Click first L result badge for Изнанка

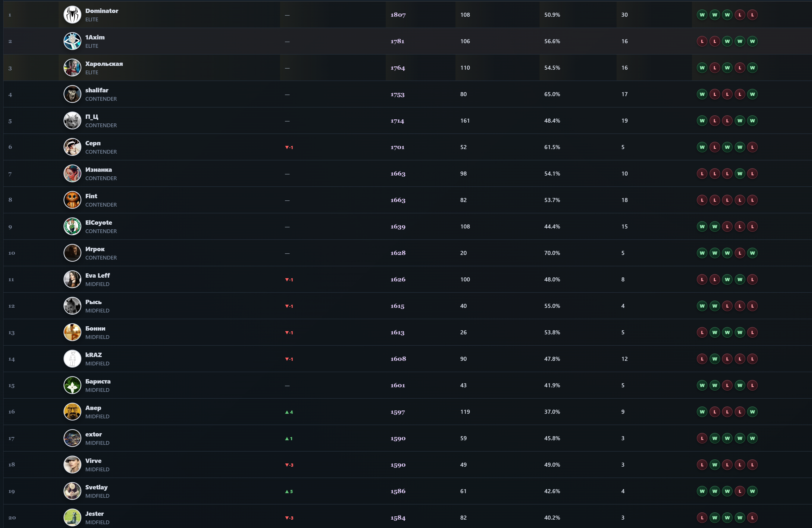[702, 173]
